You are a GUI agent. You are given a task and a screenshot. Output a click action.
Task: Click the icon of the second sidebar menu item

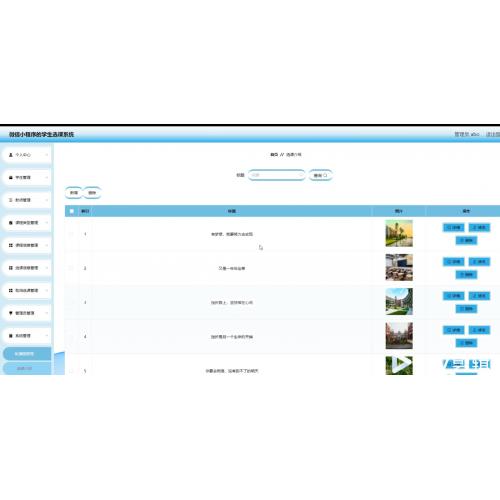(x=11, y=178)
